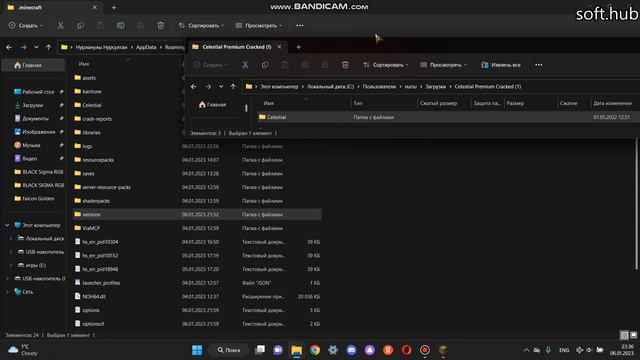Viewport: 640px width, 360px height.
Task: Click the File Explorer icon in the taskbar
Action: [x=296, y=350]
